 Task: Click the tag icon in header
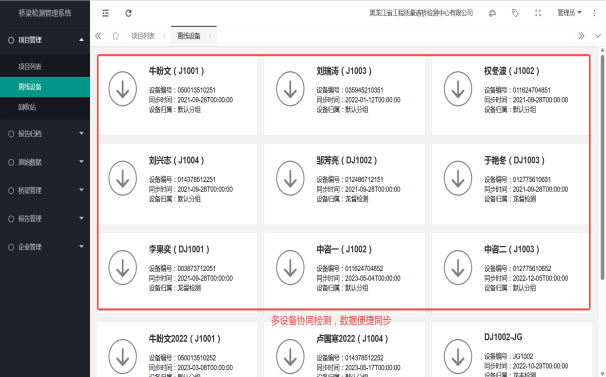[x=515, y=13]
